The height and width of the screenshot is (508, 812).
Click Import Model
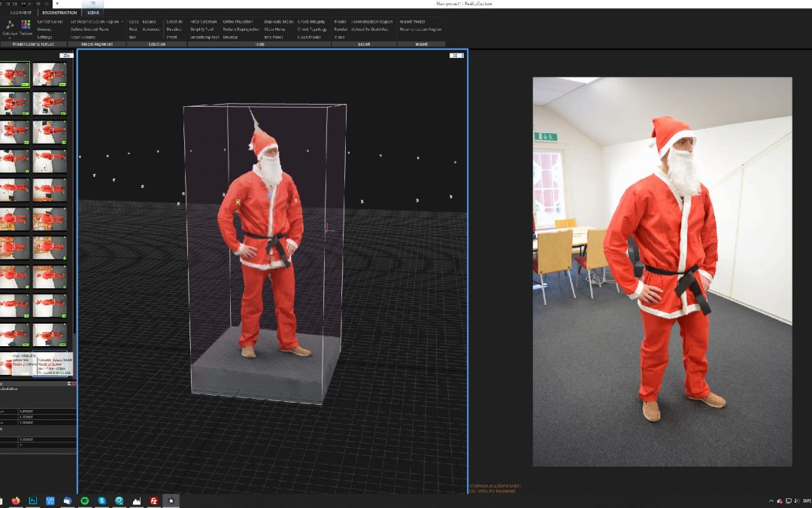pos(412,22)
